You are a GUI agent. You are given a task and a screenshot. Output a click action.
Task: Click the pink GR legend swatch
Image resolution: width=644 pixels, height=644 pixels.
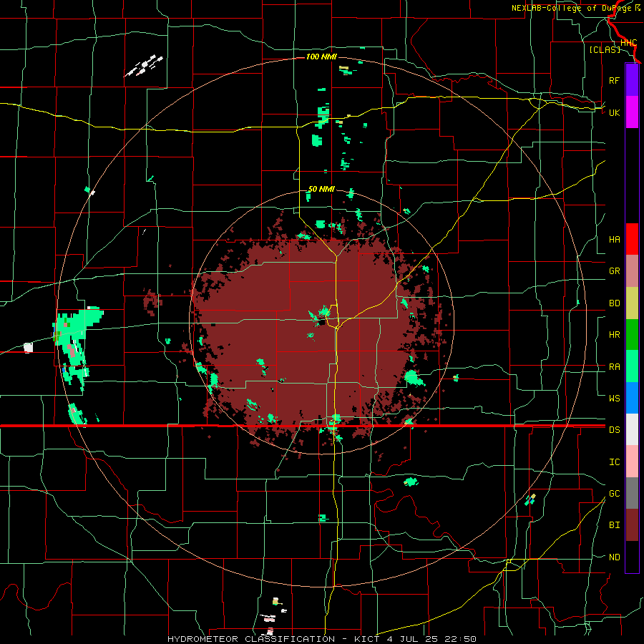(x=632, y=271)
